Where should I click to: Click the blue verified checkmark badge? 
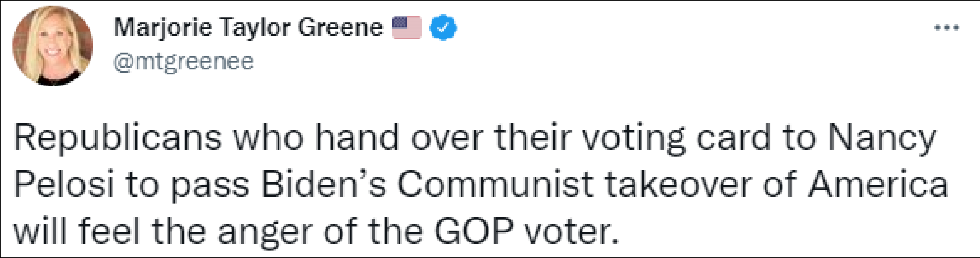pos(443,27)
